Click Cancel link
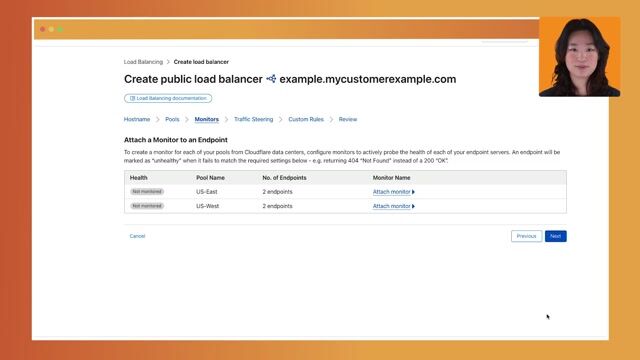 click(137, 236)
